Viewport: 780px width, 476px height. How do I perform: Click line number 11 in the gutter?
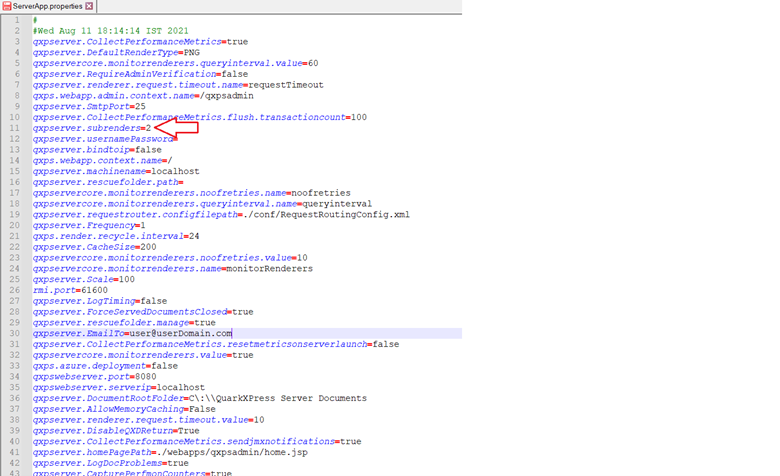point(14,128)
